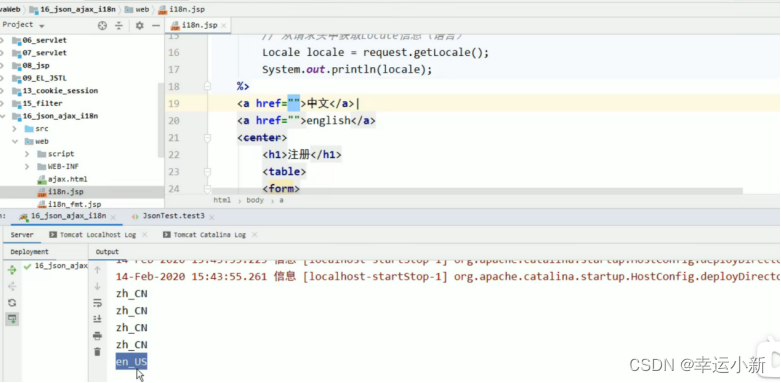Clear console output with the trash icon
This screenshot has height=383, width=781.
pyautogui.click(x=97, y=352)
